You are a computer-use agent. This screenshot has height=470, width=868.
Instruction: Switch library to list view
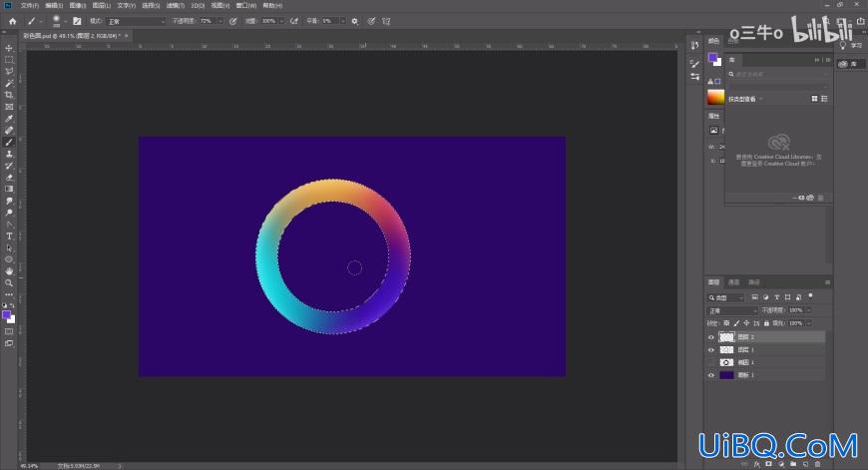[x=824, y=99]
